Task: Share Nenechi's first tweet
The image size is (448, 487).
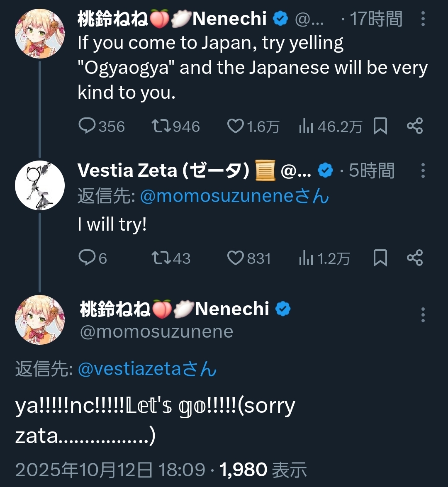Action: tap(414, 126)
